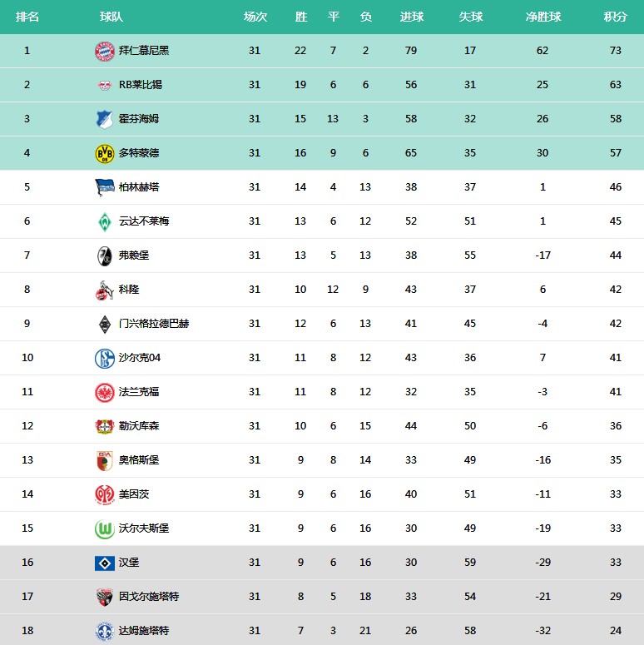This screenshot has height=645, width=644.
Task: Select the Hoffenheim blue shield logo
Action: 105,119
